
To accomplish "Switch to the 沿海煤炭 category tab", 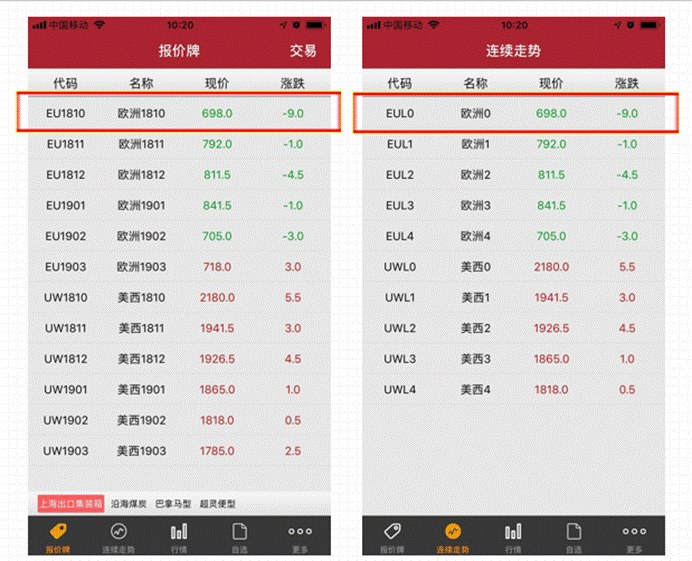I will 127,503.
